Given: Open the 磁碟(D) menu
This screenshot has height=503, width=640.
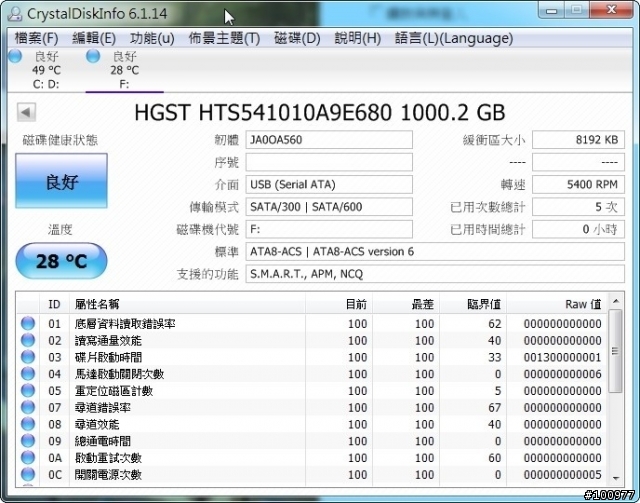Looking at the screenshot, I should [x=297, y=38].
